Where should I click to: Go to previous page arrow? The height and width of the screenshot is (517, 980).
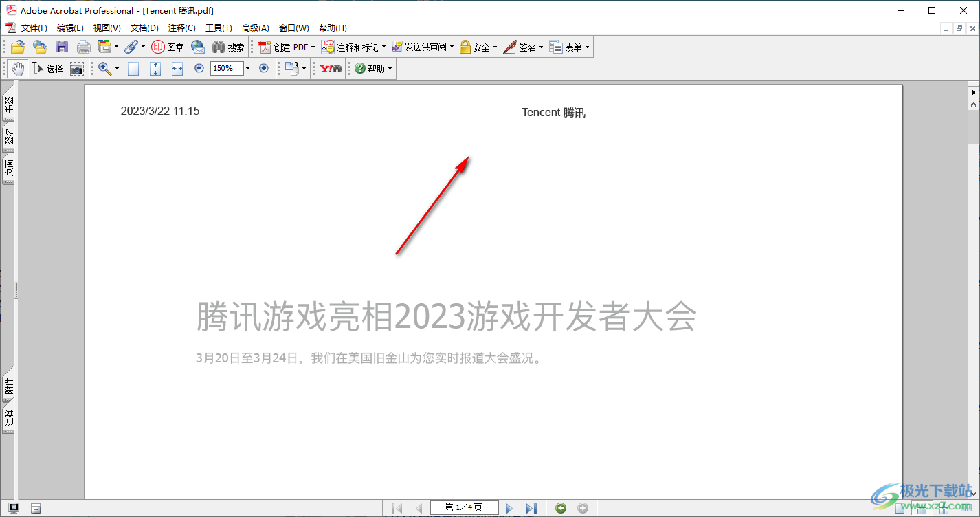[x=419, y=508]
